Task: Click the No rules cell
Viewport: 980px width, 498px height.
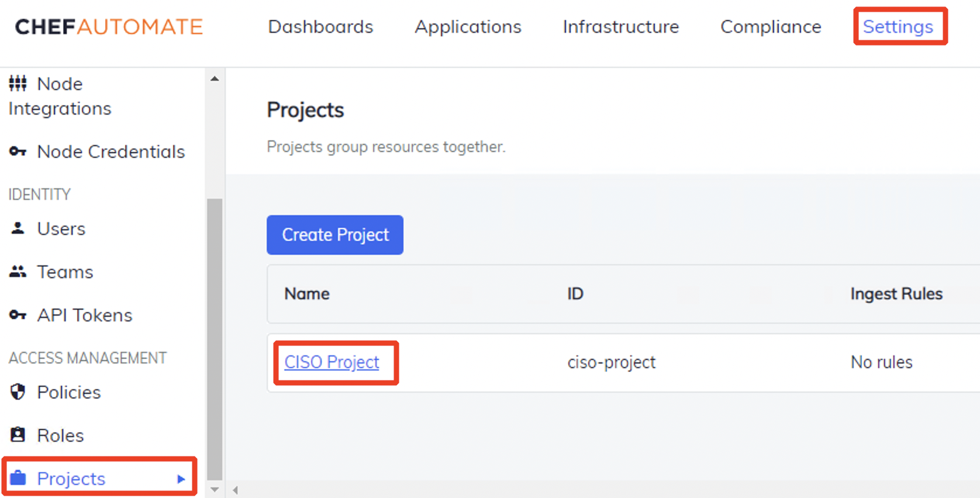Action: point(882,362)
